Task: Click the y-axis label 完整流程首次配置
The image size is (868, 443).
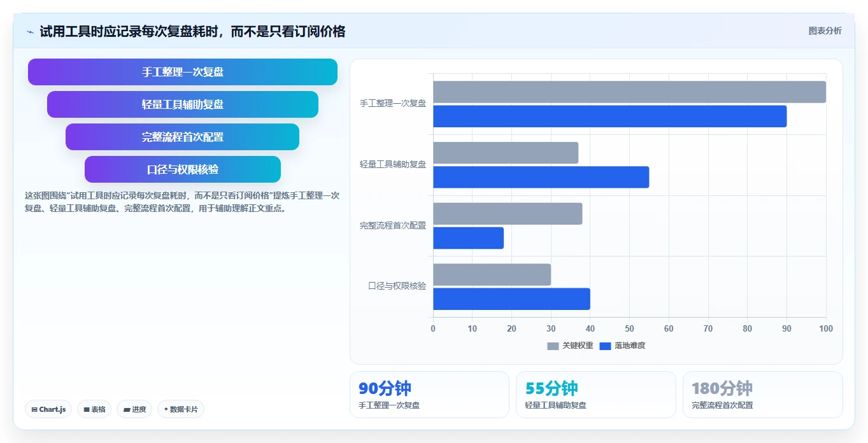Action: click(393, 225)
